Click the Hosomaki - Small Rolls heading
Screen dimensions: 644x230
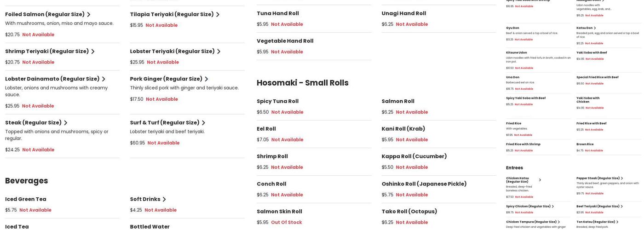coord(302,83)
